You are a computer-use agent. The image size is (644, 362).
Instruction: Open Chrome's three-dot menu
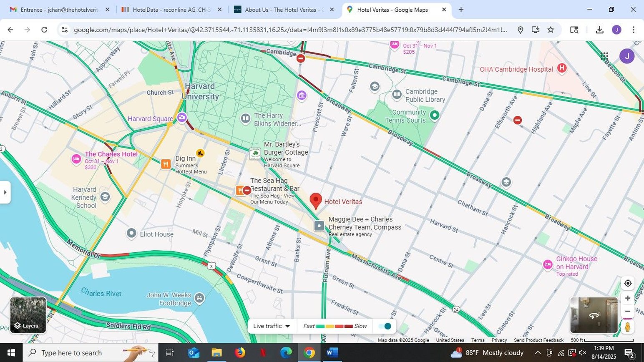633,30
